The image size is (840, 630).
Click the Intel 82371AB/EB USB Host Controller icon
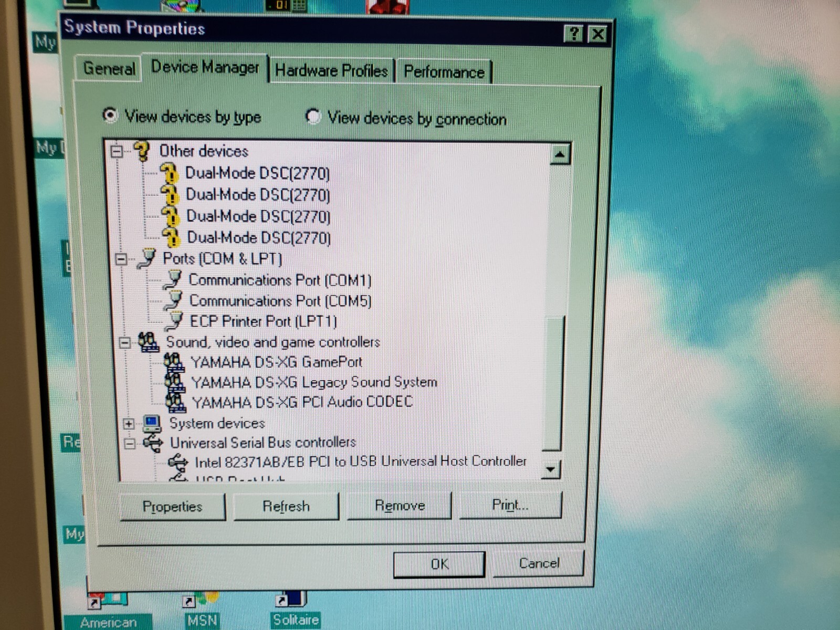[x=178, y=461]
